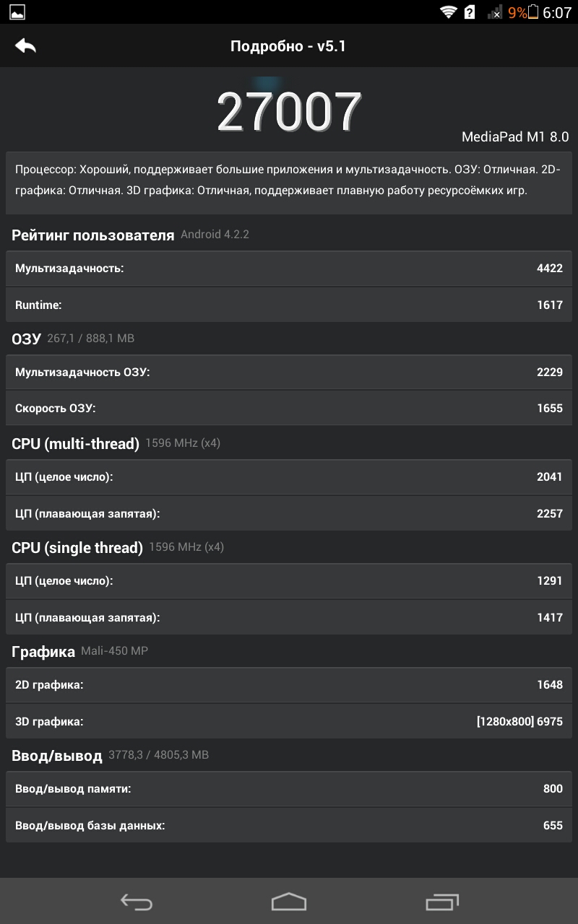Tap the Ввод/вывод памяти row
Screen dimensions: 578x924
pyautogui.click(x=289, y=789)
